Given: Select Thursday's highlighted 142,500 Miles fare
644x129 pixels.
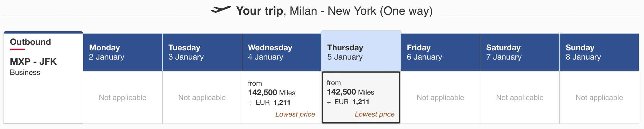Looking at the screenshot, I should tap(350, 92).
